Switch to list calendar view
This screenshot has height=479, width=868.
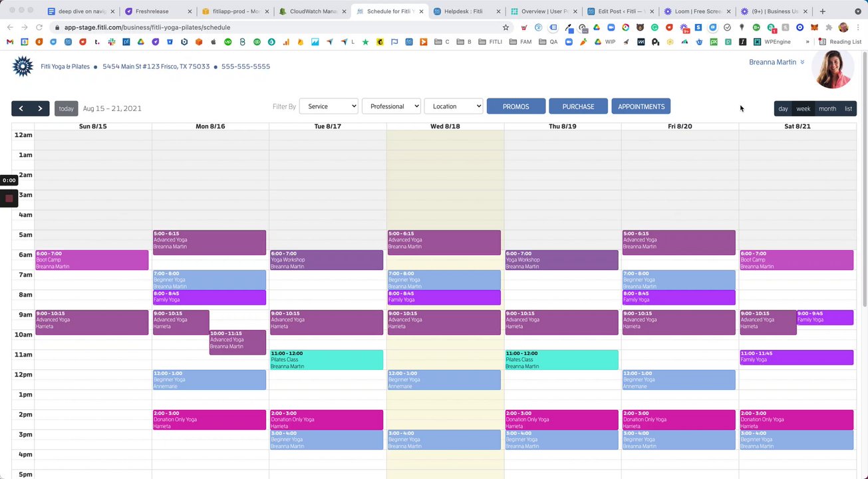point(848,108)
